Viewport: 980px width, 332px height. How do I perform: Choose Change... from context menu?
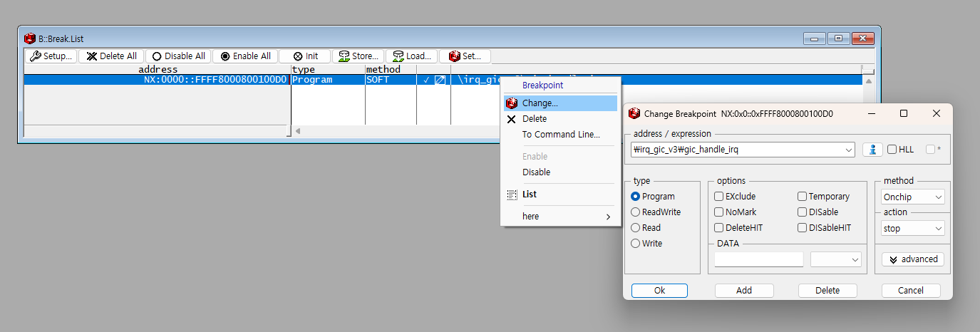point(559,103)
